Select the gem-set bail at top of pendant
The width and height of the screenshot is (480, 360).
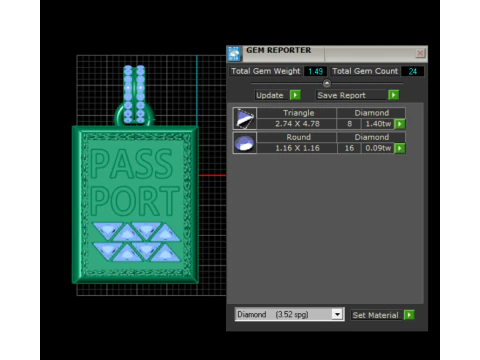tap(134, 95)
